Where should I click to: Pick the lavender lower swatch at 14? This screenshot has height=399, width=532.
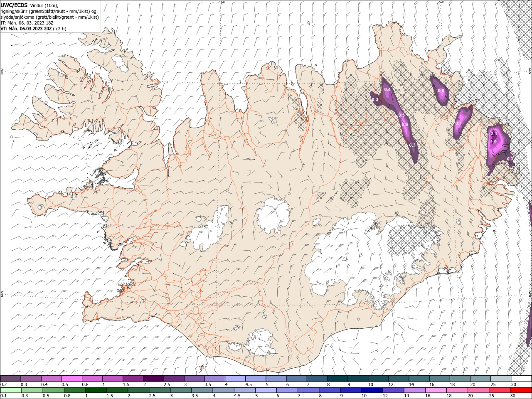pos(415,390)
